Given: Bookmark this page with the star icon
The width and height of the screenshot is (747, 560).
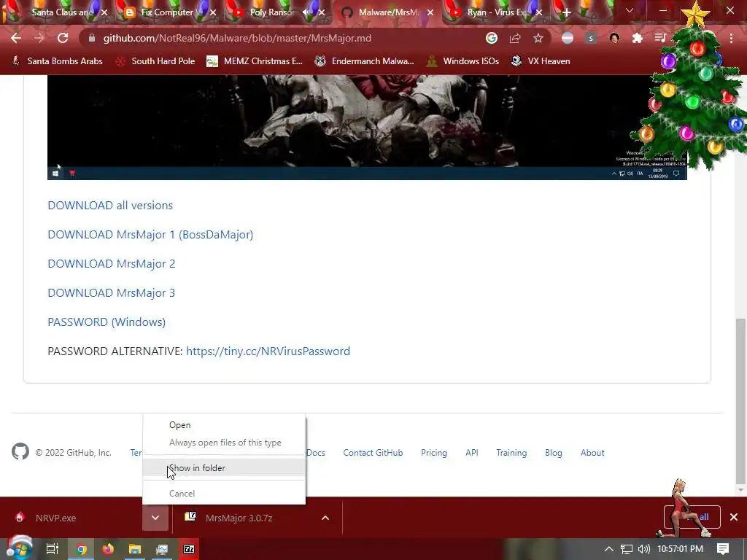Looking at the screenshot, I should coord(538,38).
